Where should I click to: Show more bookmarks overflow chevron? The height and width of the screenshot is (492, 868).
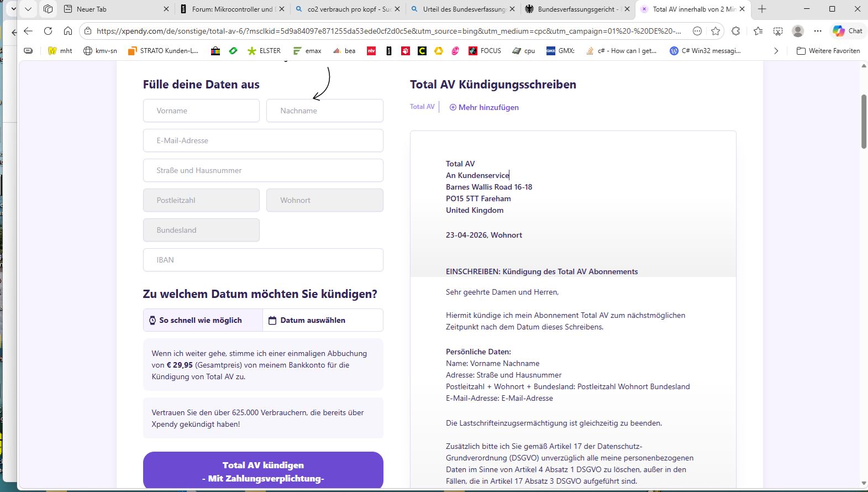[x=776, y=51]
